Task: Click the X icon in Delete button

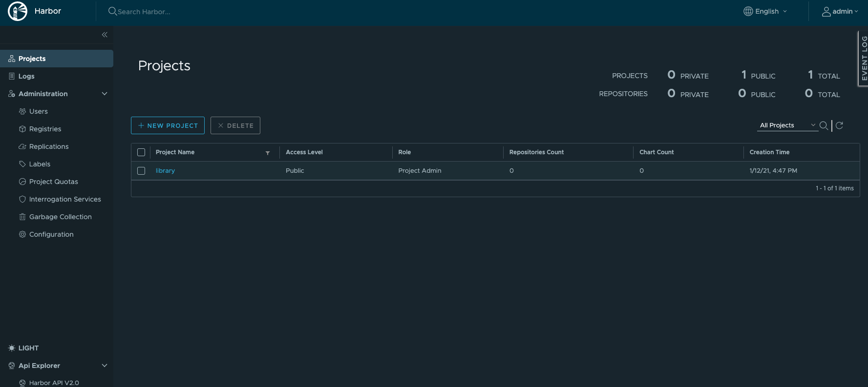Action: point(221,125)
